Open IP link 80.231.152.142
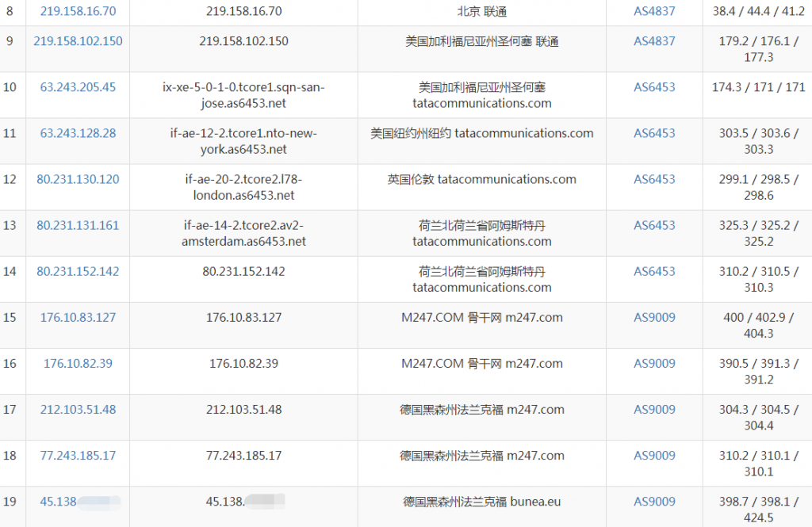Viewport: 812px width, 527px height. coord(78,271)
